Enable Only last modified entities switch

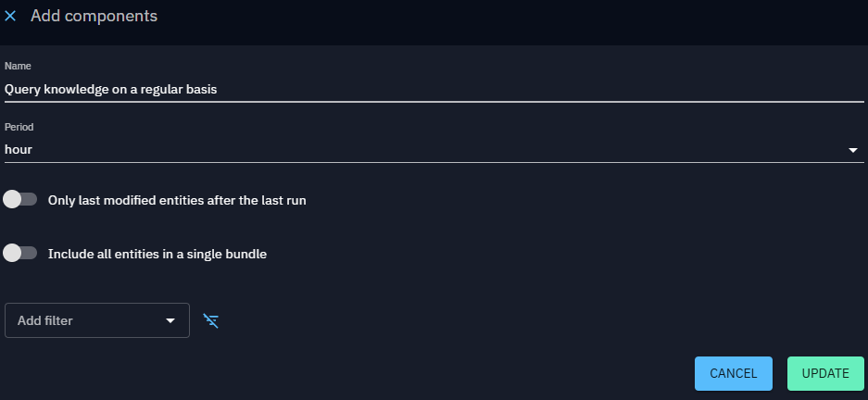[x=20, y=199]
